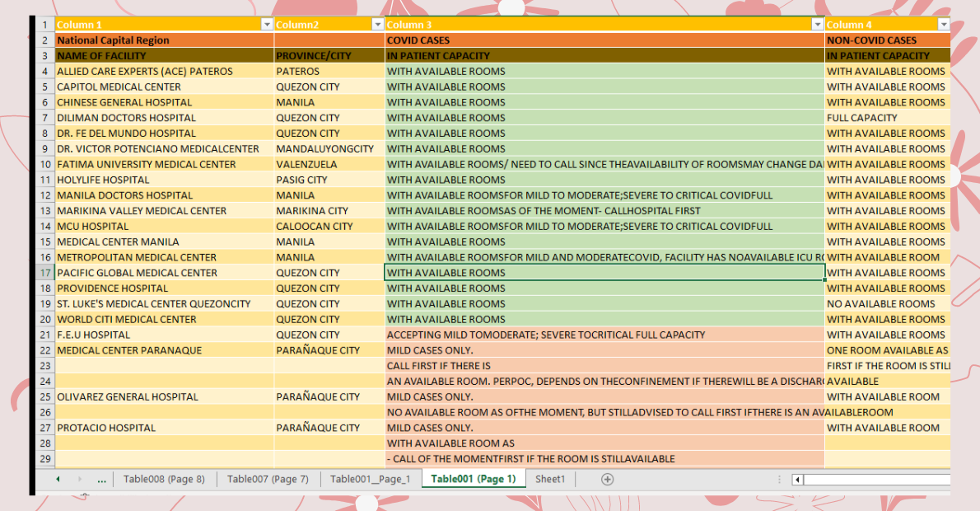Select the NON-COVID CASES cell
Screen dimensions: 980x511
pyautogui.click(x=888, y=40)
